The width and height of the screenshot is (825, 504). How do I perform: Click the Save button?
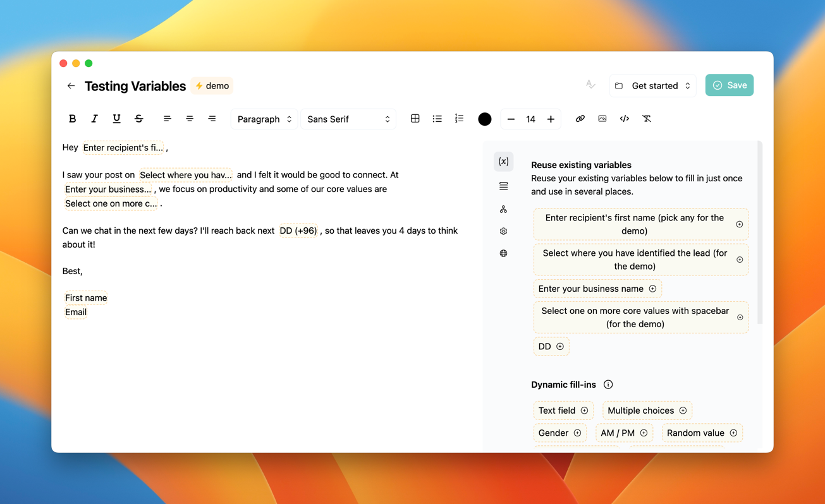[729, 85]
